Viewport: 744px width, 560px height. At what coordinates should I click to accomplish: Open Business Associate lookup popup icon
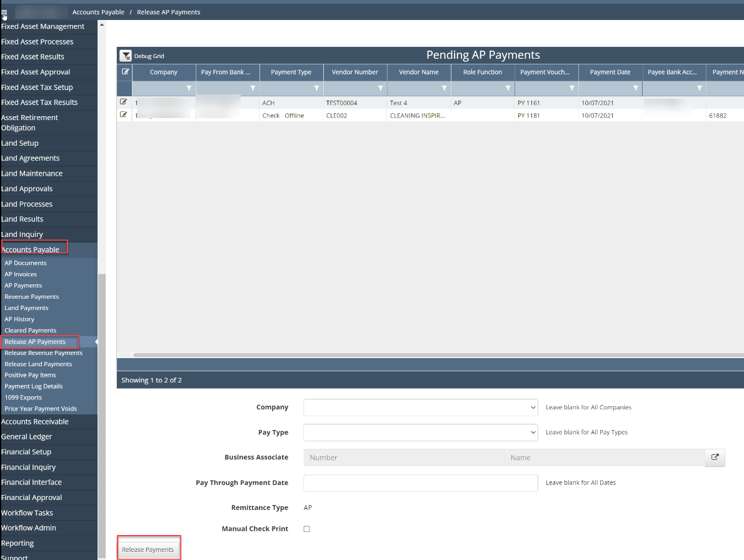715,457
